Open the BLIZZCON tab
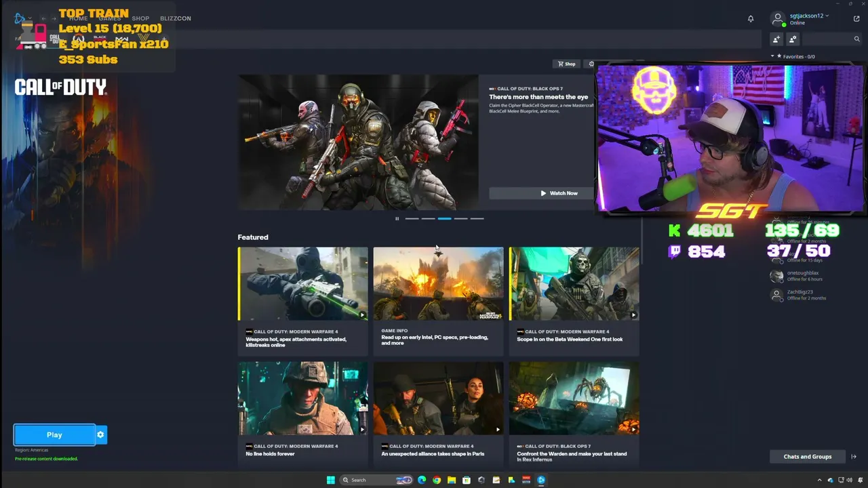 (x=176, y=18)
